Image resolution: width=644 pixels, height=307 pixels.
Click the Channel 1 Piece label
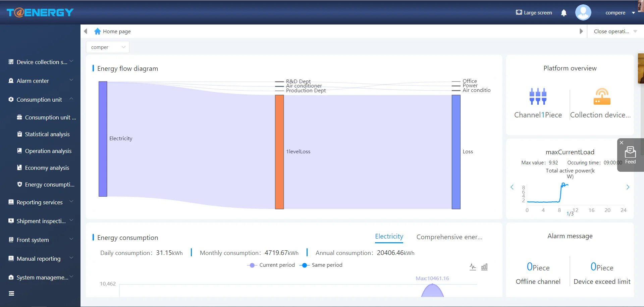pyautogui.click(x=538, y=115)
